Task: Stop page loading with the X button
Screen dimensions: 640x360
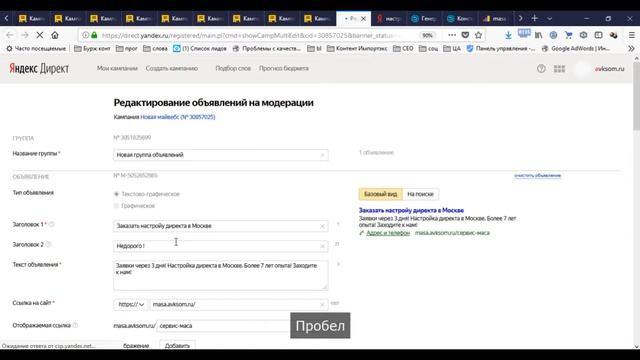Action: (40, 35)
